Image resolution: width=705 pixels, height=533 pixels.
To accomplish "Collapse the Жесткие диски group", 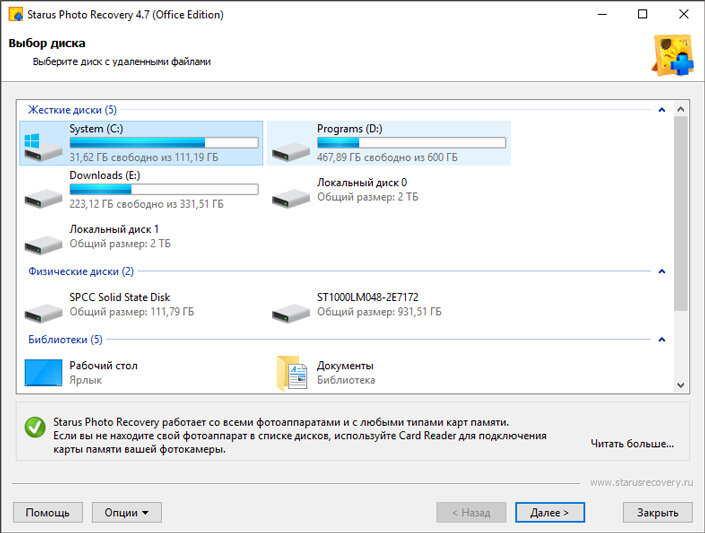I will 661,110.
